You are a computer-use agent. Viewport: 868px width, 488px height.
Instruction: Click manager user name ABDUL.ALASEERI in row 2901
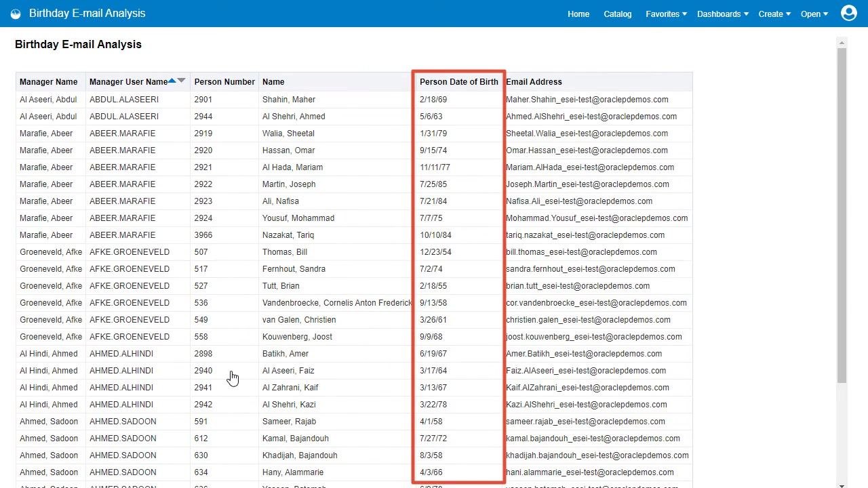[124, 100]
